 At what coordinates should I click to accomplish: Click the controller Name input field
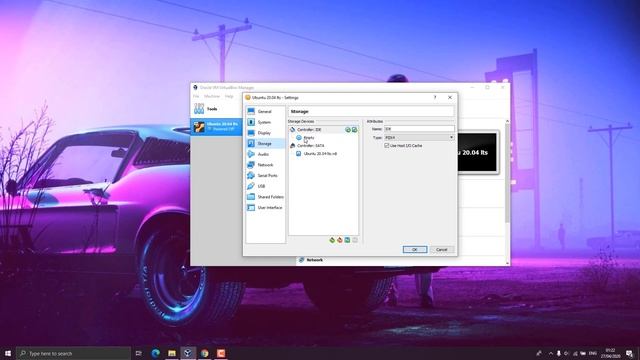click(419, 129)
